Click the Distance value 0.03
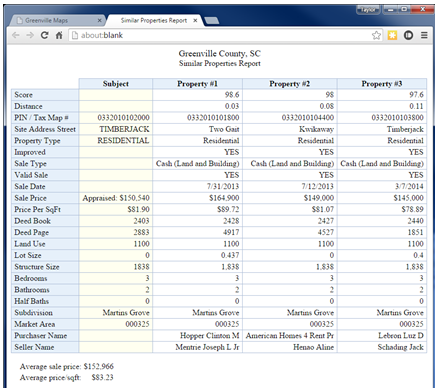The image size is (439, 390). [x=232, y=106]
